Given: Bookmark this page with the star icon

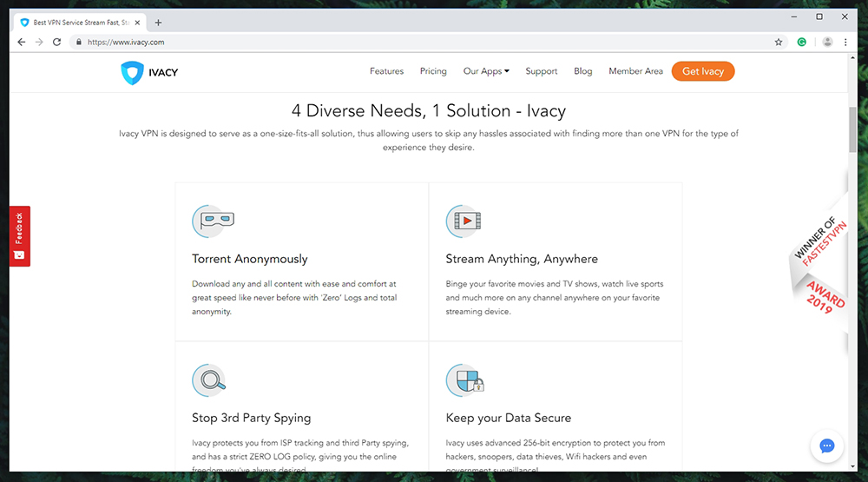Looking at the screenshot, I should click(779, 42).
